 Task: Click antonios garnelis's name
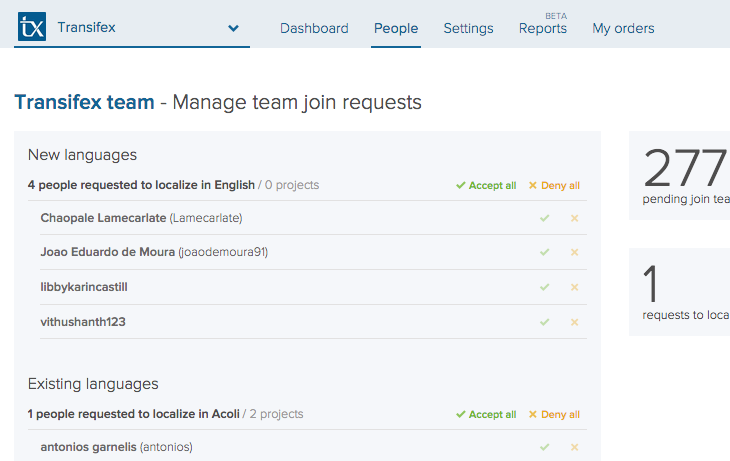pyautogui.click(x=88, y=447)
